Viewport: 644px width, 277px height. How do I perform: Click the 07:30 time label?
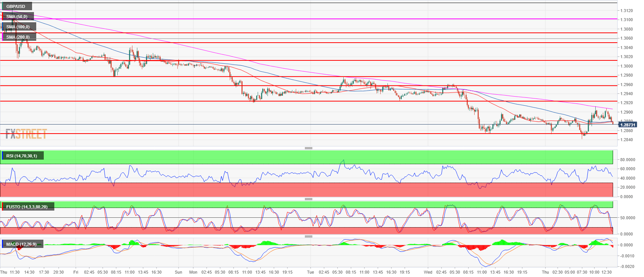click(582, 272)
